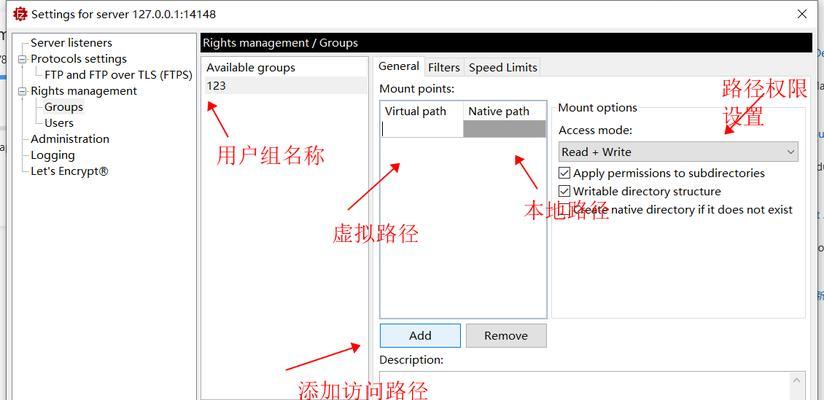Select Server listeners in settings tree

point(71,43)
